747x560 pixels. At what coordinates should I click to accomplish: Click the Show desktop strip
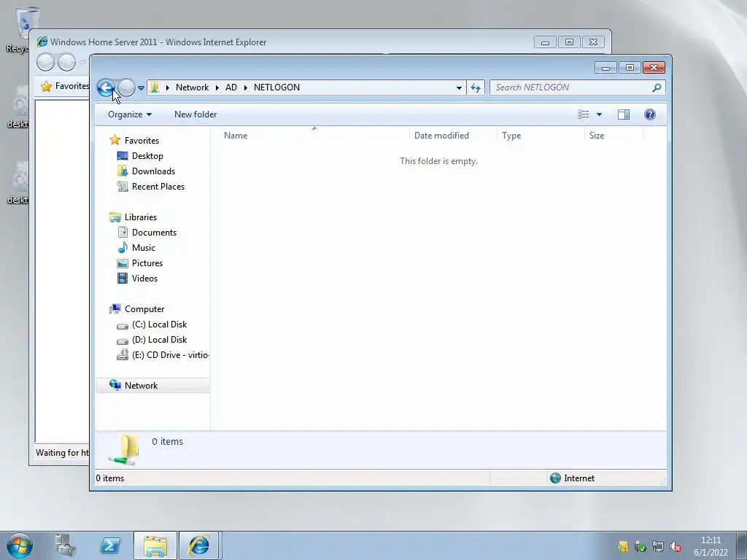(x=742, y=545)
